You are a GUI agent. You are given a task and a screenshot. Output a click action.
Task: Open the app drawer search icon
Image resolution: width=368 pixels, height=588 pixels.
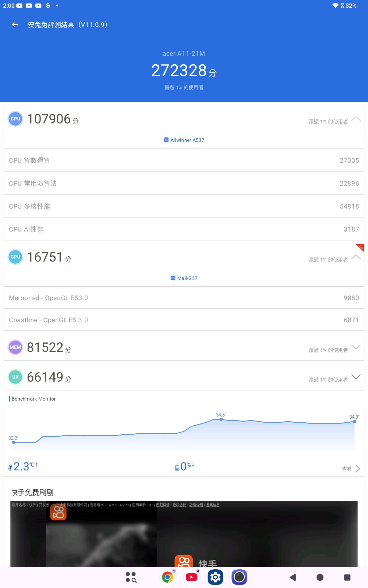click(131, 577)
